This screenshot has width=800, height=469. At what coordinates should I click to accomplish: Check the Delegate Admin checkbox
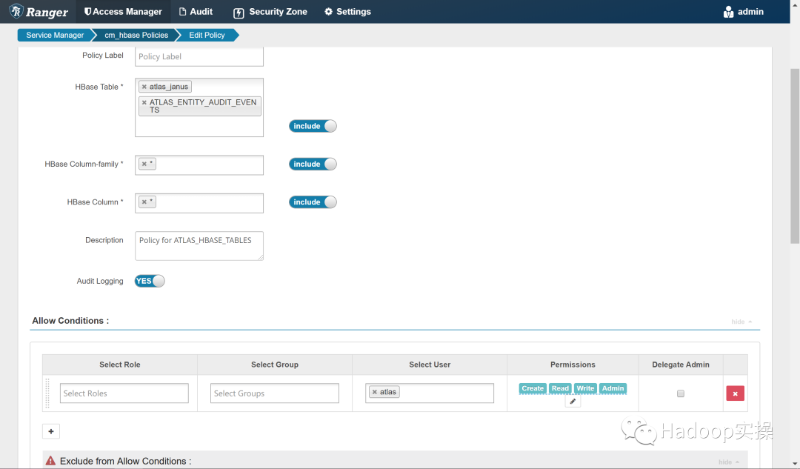tap(680, 393)
